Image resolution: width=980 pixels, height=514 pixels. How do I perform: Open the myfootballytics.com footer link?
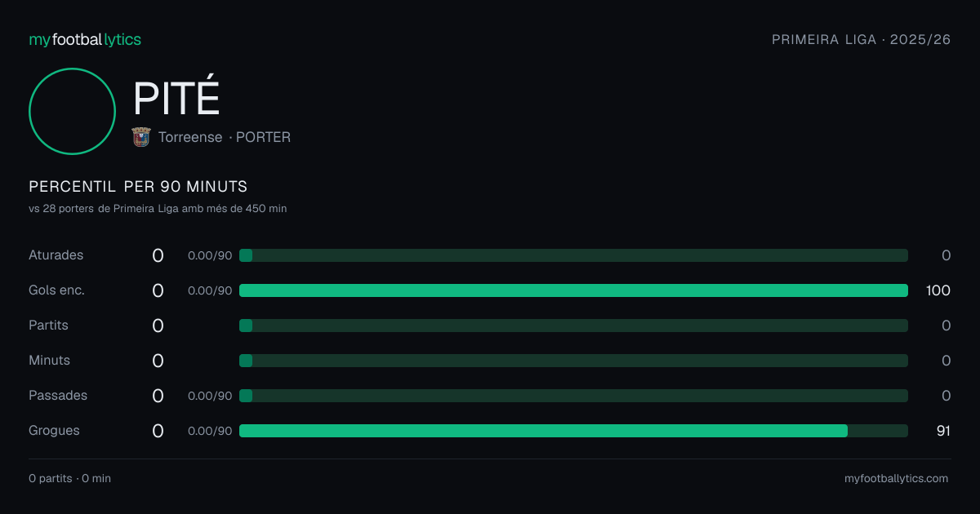coord(896,478)
